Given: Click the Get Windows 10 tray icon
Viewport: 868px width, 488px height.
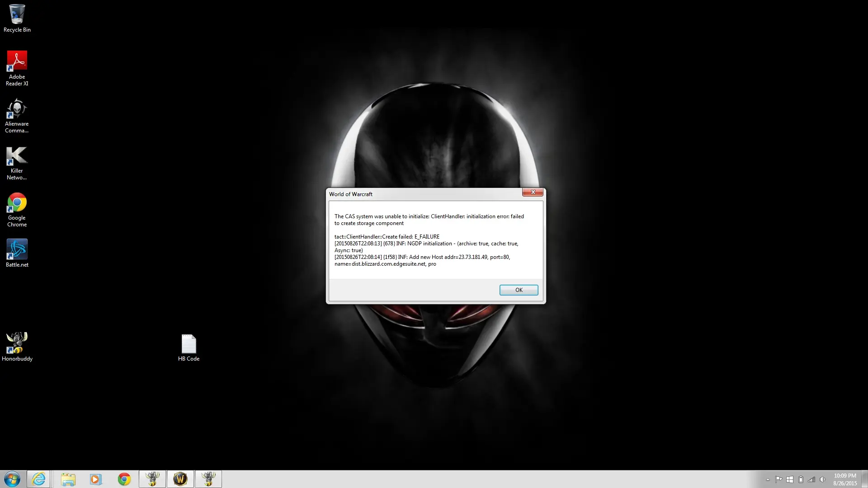Looking at the screenshot, I should [x=790, y=479].
